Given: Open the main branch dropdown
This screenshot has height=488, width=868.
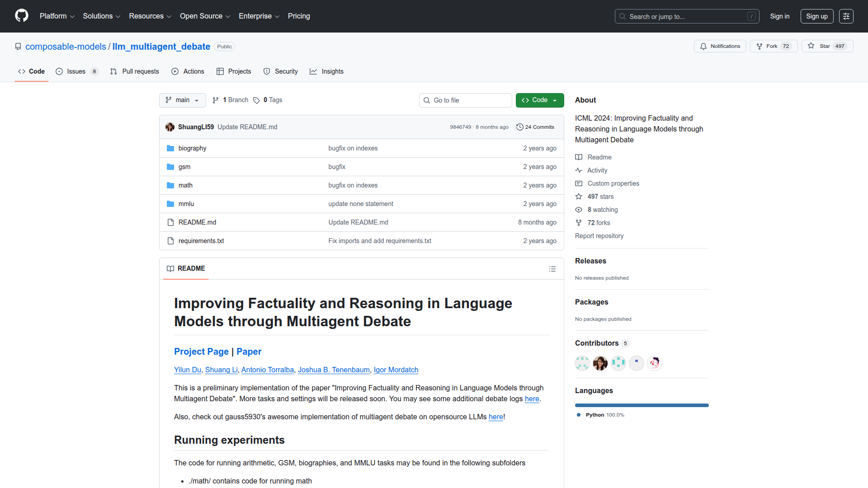Looking at the screenshot, I should pyautogui.click(x=182, y=100).
